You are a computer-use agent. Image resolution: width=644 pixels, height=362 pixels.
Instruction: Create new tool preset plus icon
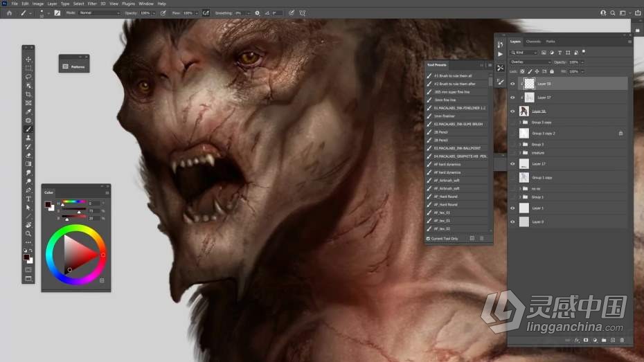coord(472,238)
